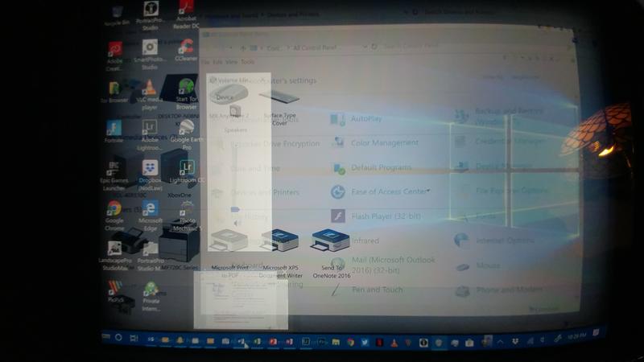Select the Surface Type Cover device
The width and height of the screenshot is (644, 362).
[279, 109]
